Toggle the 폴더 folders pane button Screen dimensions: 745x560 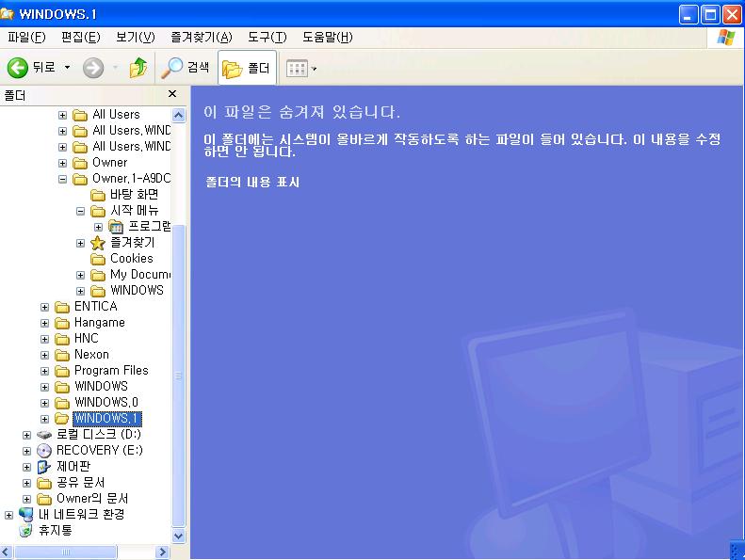(x=247, y=68)
